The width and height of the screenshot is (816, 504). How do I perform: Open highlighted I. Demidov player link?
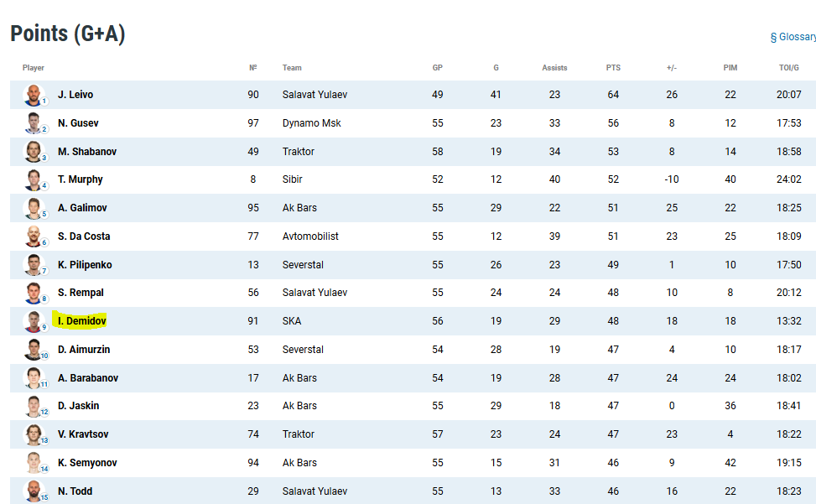[x=81, y=321]
